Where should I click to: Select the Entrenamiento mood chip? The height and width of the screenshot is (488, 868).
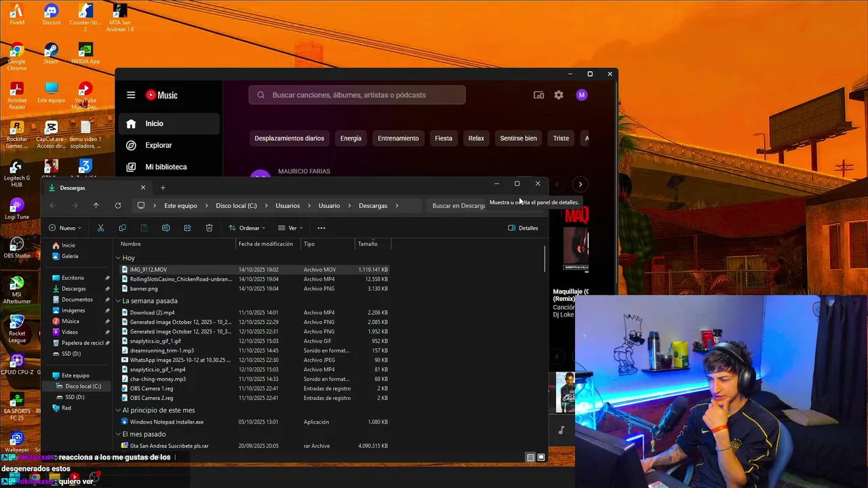398,138
